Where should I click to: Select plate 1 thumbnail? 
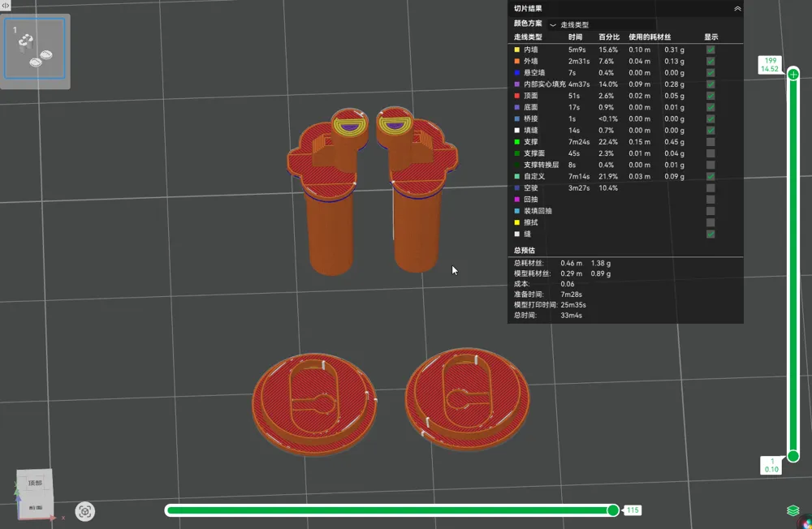click(35, 48)
